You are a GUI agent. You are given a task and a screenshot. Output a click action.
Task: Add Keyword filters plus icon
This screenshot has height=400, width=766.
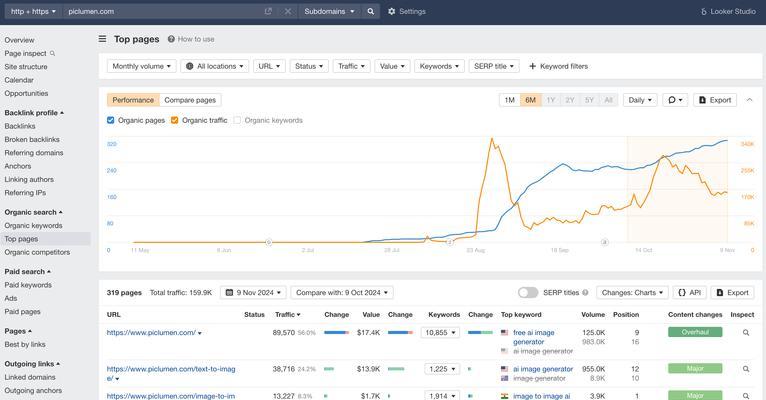pyautogui.click(x=532, y=66)
